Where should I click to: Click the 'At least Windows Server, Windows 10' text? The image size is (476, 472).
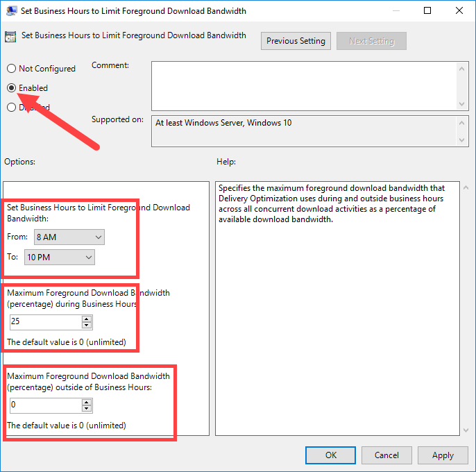tap(223, 123)
